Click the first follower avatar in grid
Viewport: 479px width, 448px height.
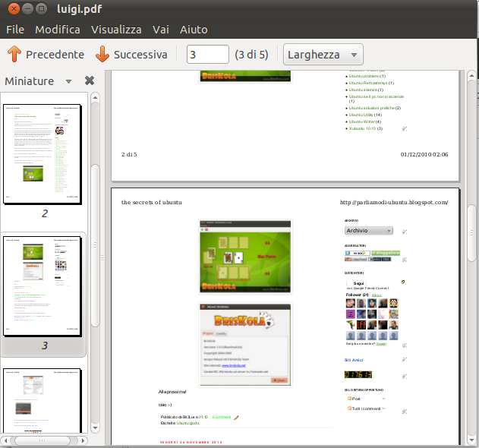tap(351, 303)
